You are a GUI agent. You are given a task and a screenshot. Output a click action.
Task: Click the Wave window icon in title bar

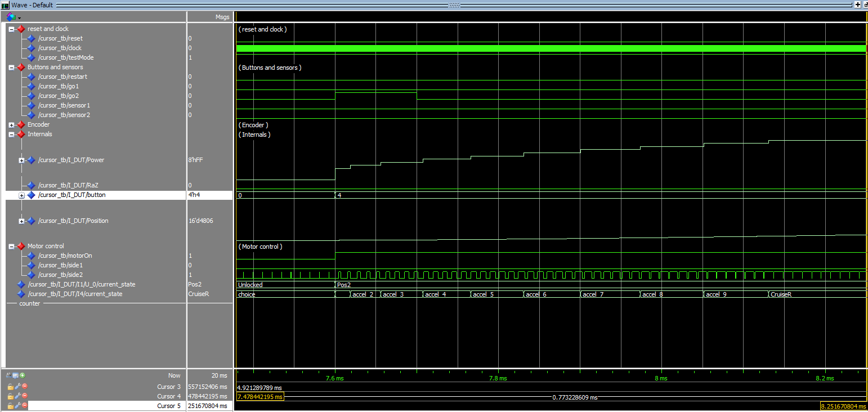[x=5, y=5]
